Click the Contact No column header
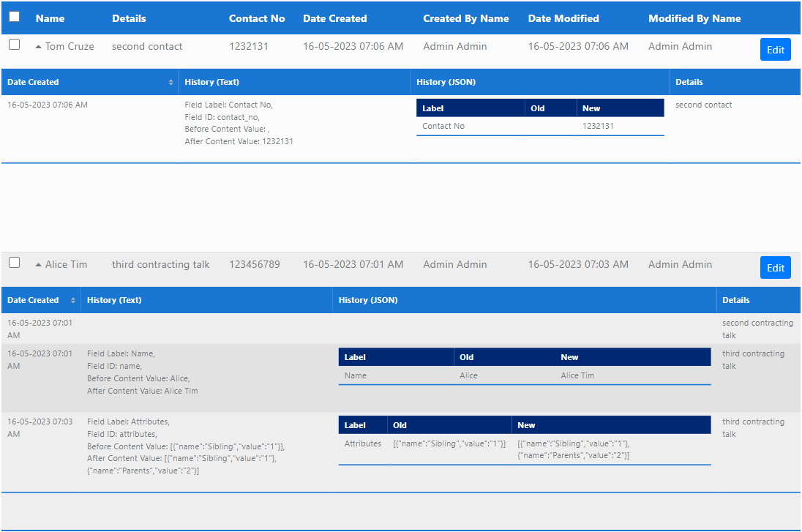Image resolution: width=802 pixels, height=532 pixels. (257, 18)
